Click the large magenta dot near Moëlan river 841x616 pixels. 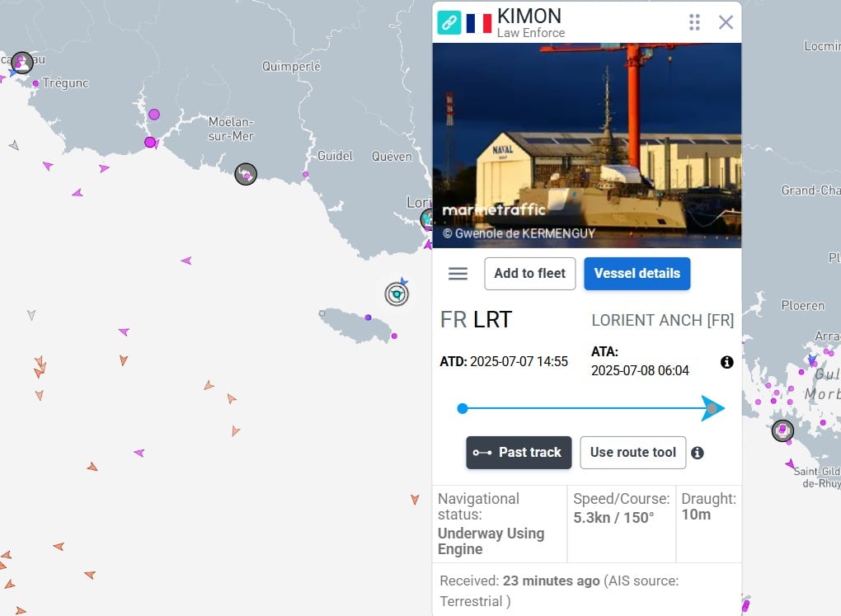(x=154, y=115)
